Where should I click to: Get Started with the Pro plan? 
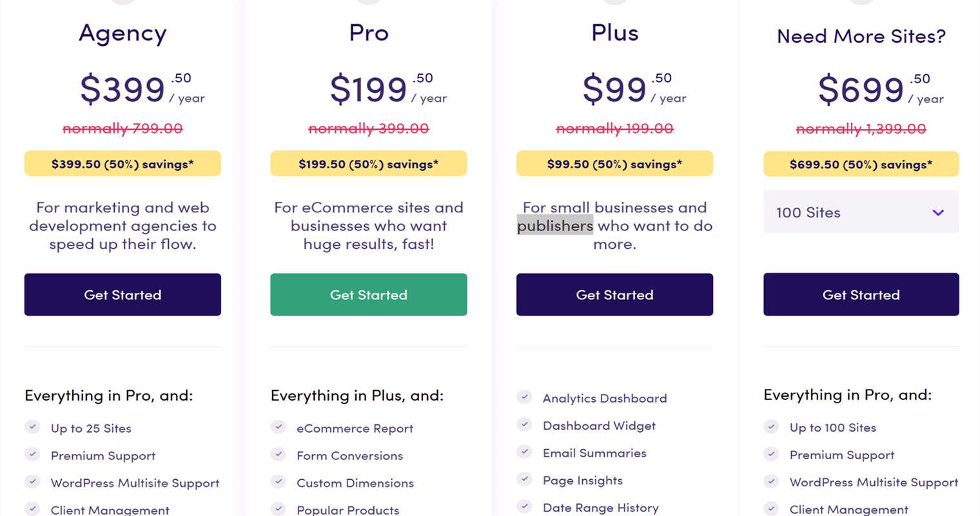point(369,295)
